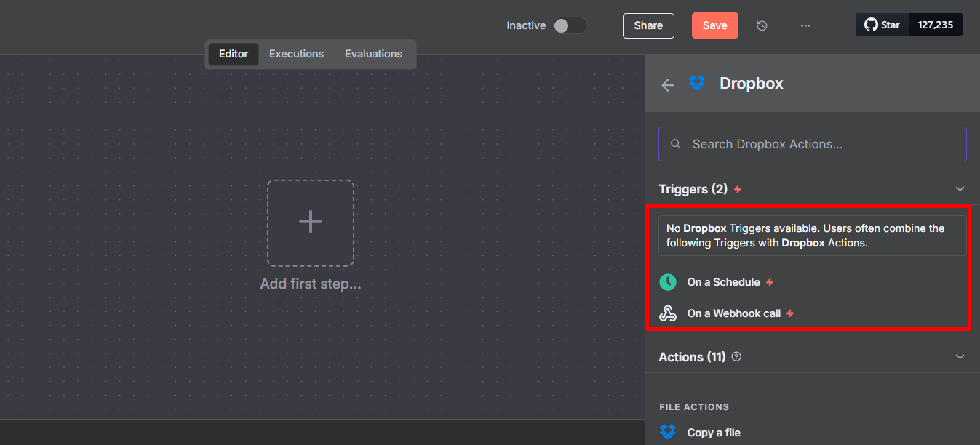Switch to the Executions tab
This screenshot has width=980, height=445.
296,53
